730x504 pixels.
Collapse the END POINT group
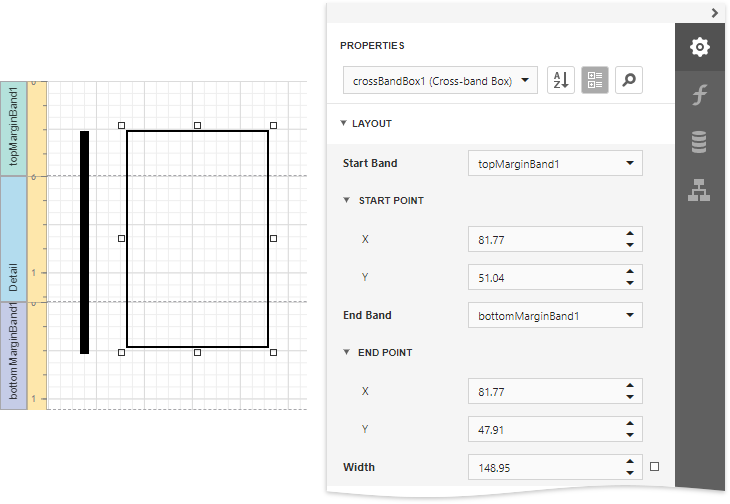tap(346, 353)
